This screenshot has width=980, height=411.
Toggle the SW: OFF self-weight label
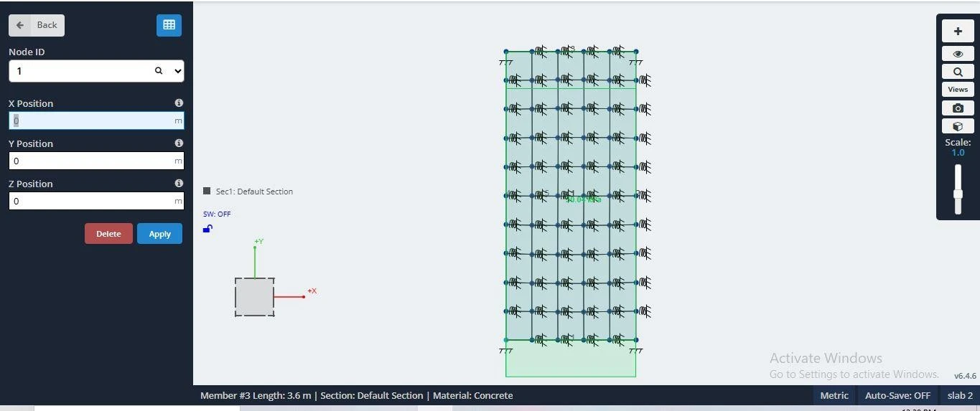point(217,214)
